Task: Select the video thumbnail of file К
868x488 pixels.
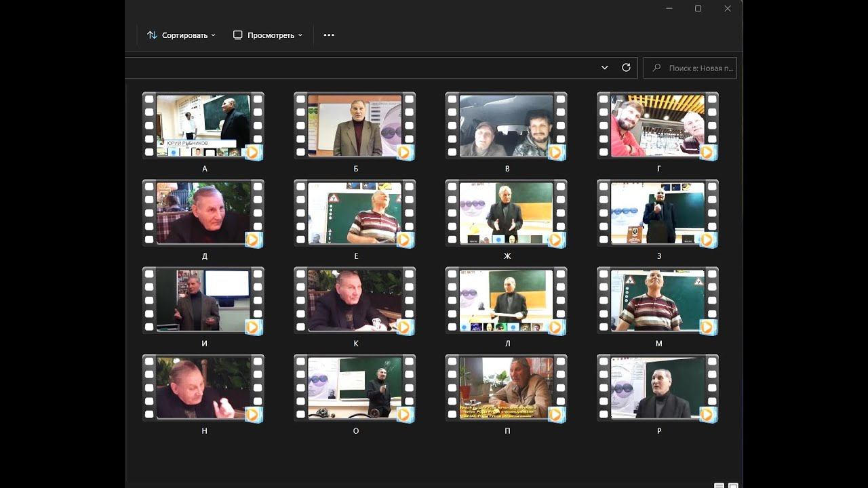Action: [x=355, y=301]
